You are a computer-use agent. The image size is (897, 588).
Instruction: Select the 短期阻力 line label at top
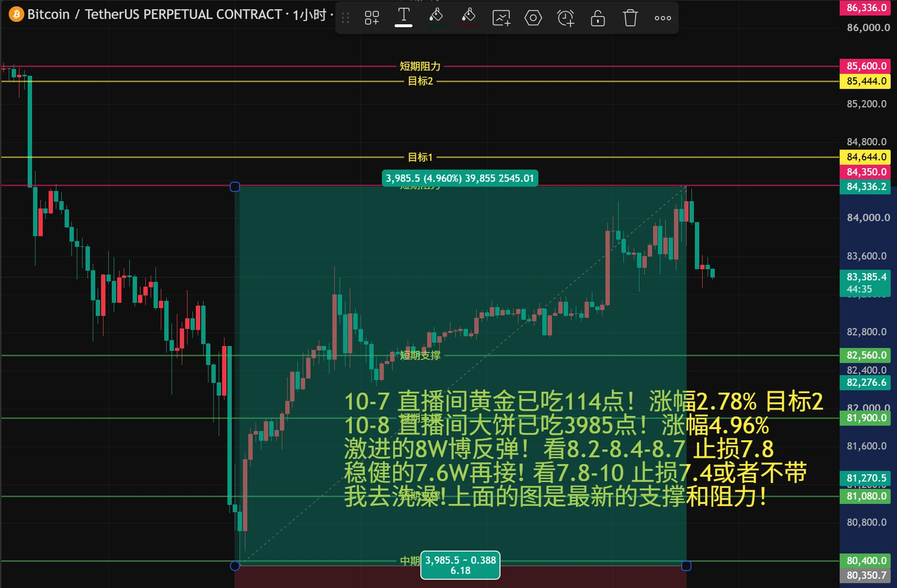click(x=420, y=66)
